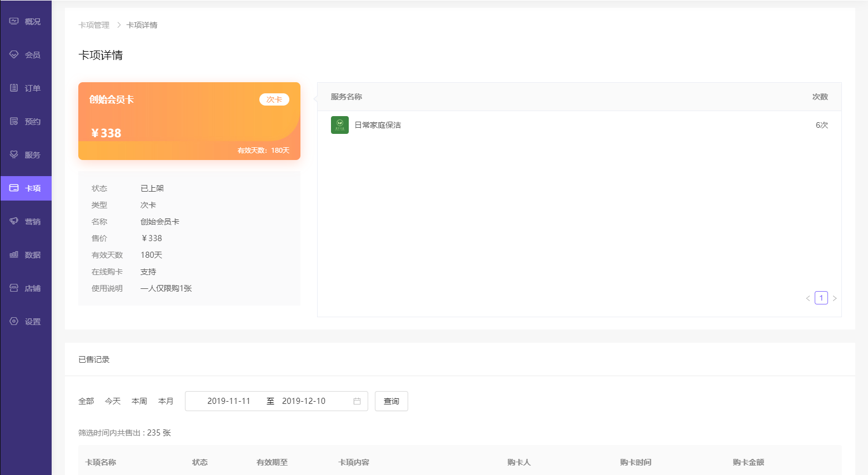The height and width of the screenshot is (475, 868).
Task: Click the 次卡 badge on member card
Action: [x=274, y=99]
